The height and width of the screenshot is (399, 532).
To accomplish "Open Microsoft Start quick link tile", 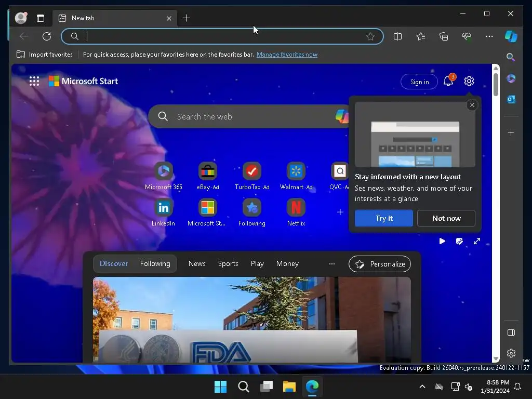I will [207, 212].
